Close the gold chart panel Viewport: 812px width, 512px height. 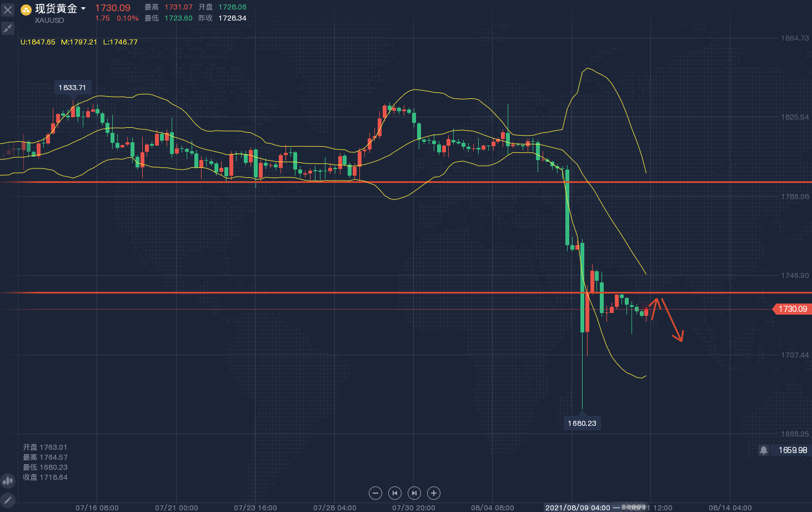(8, 9)
